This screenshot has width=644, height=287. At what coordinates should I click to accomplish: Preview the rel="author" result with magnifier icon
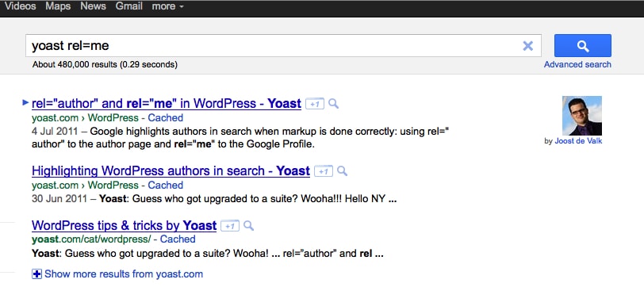tap(333, 104)
